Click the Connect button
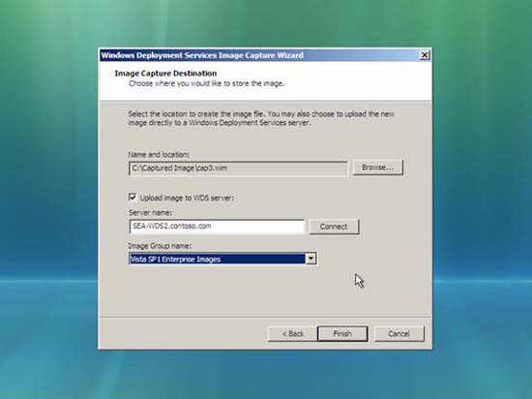 pyautogui.click(x=334, y=227)
